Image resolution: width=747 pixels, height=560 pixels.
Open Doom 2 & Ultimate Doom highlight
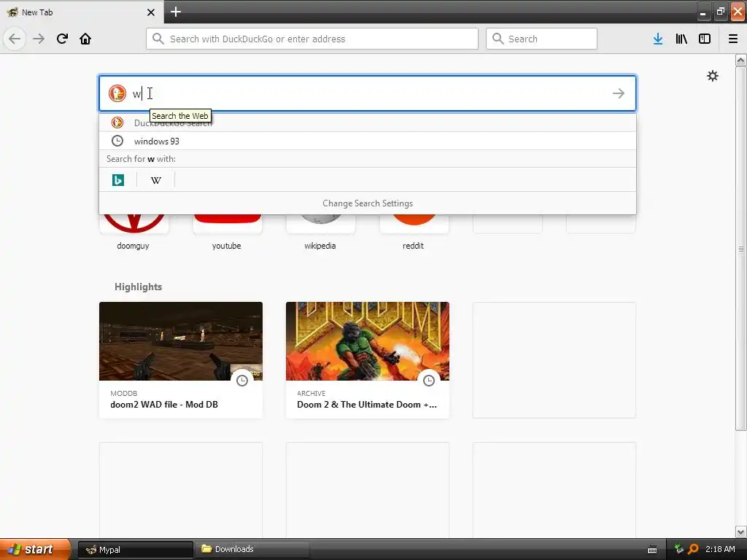(x=368, y=360)
